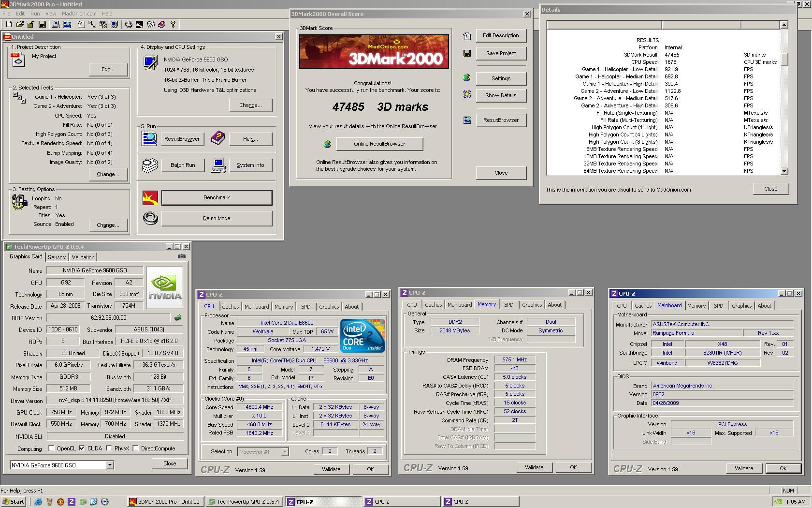Open the Run menu
812x508 pixels.
[x=35, y=14]
